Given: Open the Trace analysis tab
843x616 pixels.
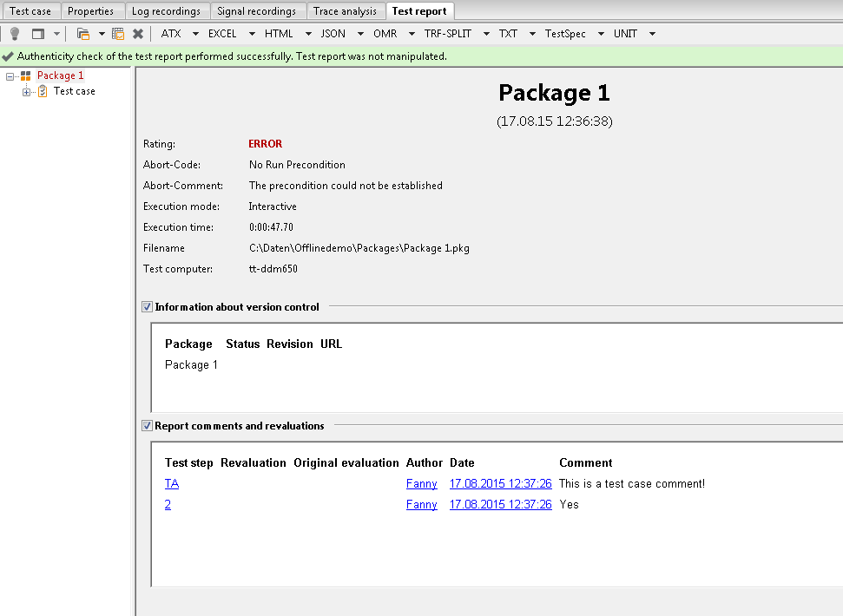Looking at the screenshot, I should pos(346,11).
